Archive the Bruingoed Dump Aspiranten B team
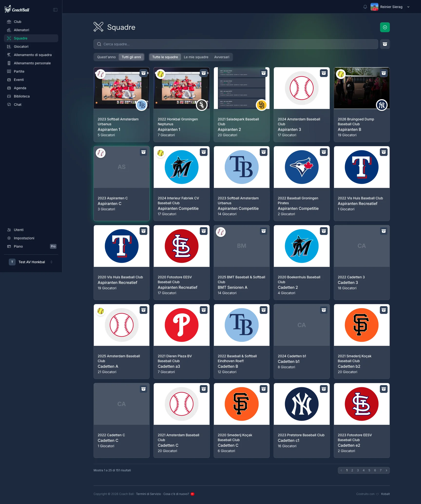This screenshot has height=504, width=421. click(x=384, y=73)
